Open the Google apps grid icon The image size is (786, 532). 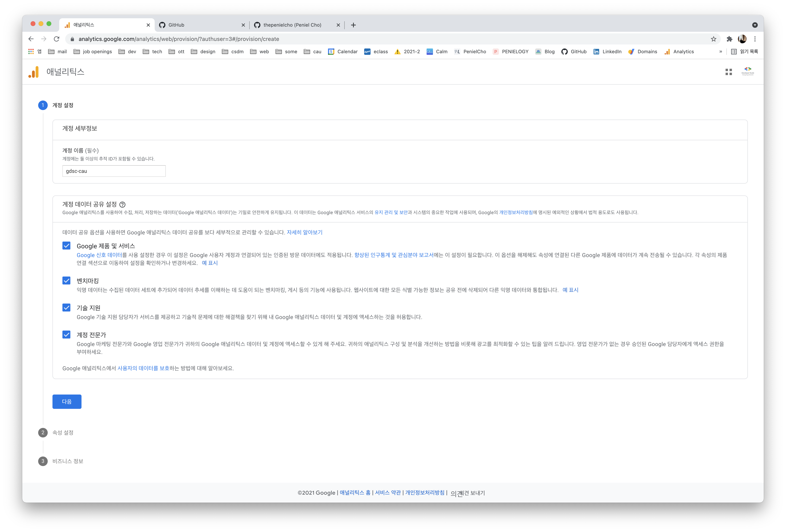(729, 72)
